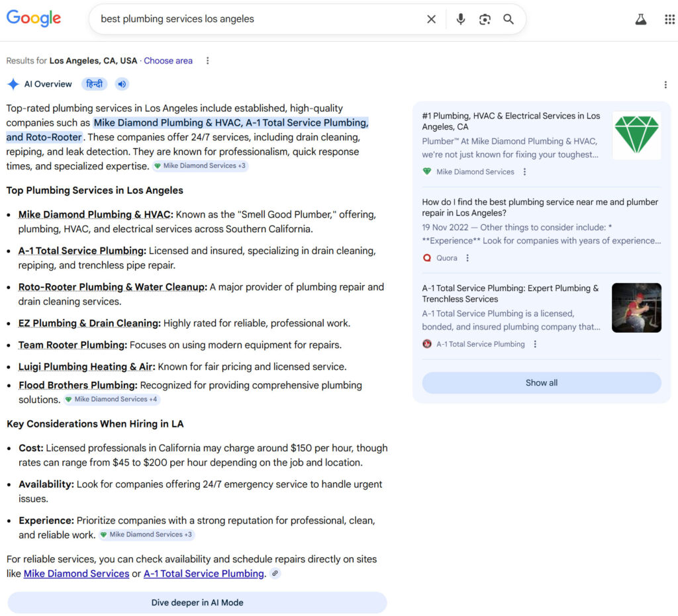Open three-dot menu for Mike Diamond Services source
Screen dimensions: 678x616
(524, 172)
